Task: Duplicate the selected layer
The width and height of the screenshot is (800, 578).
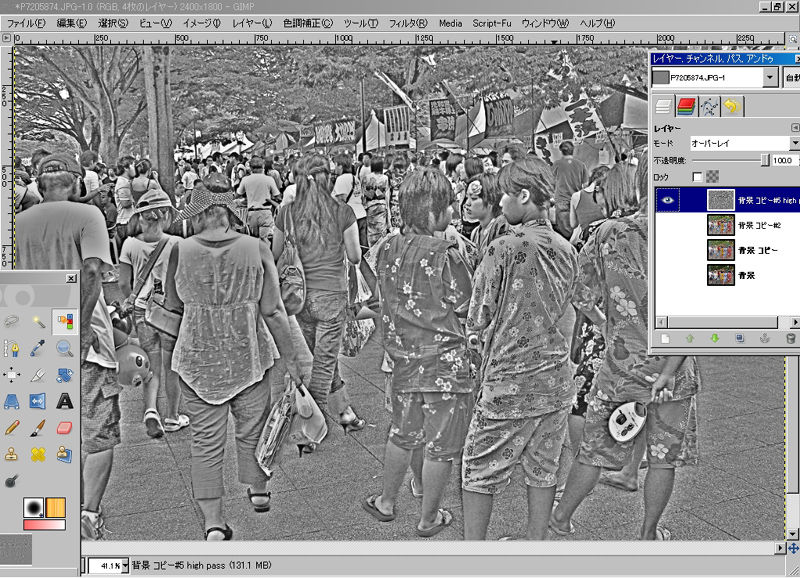Action: tap(740, 338)
